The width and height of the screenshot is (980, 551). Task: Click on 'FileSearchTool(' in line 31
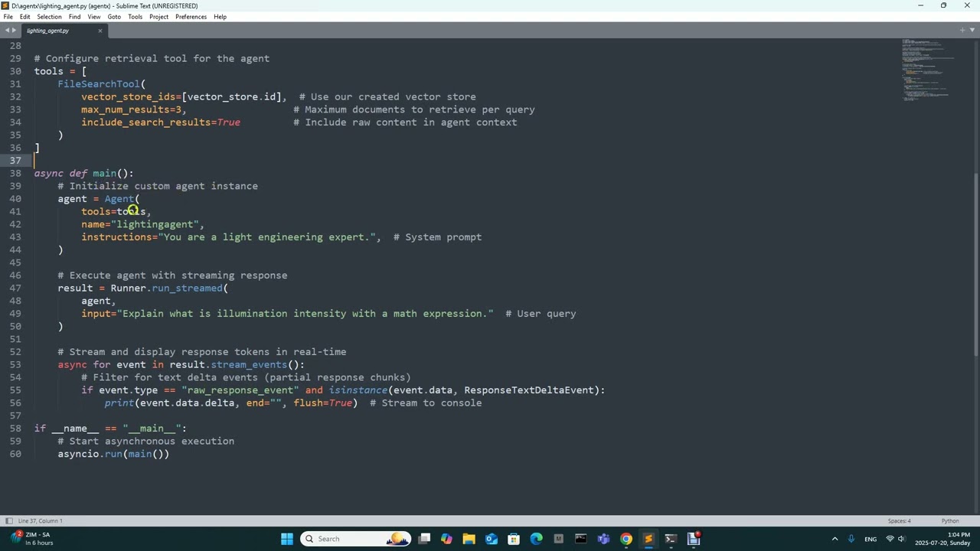click(x=102, y=84)
